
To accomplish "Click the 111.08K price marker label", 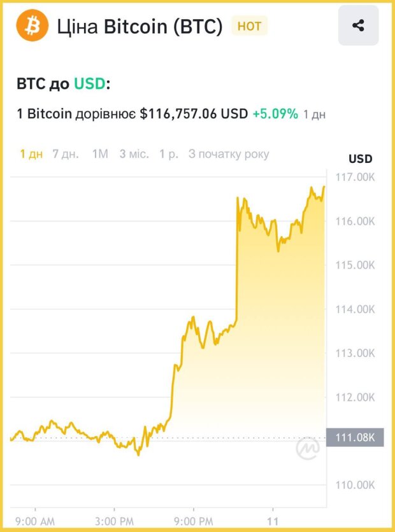I will click(x=355, y=437).
